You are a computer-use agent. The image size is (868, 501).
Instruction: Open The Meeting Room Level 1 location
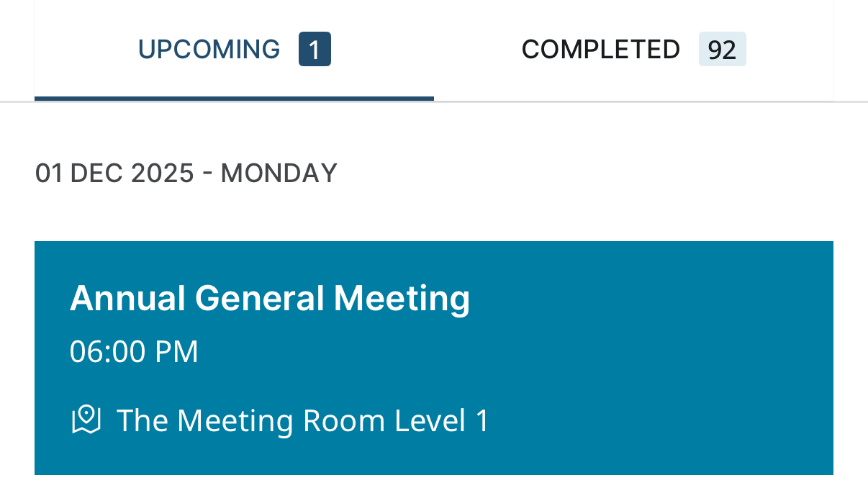(x=302, y=420)
